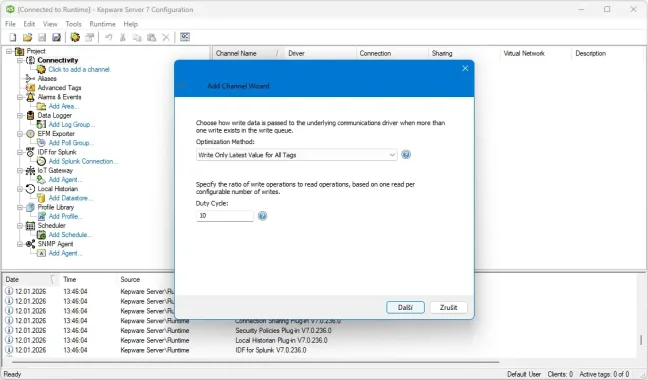Select the 'Local Historian Plug-in V7.0.236.0' log entry

point(281,340)
